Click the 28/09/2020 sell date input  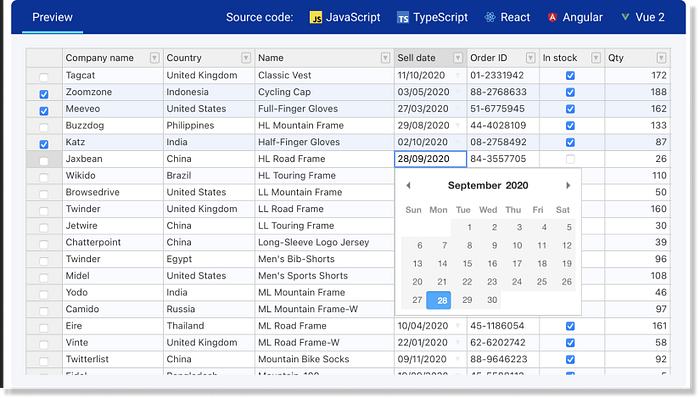click(430, 159)
